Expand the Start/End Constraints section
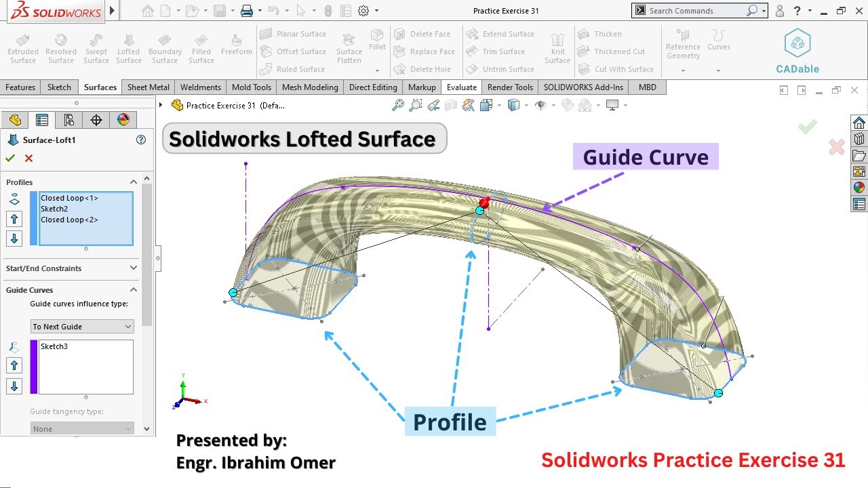Image resolution: width=868 pixels, height=488 pixels. tap(134, 268)
